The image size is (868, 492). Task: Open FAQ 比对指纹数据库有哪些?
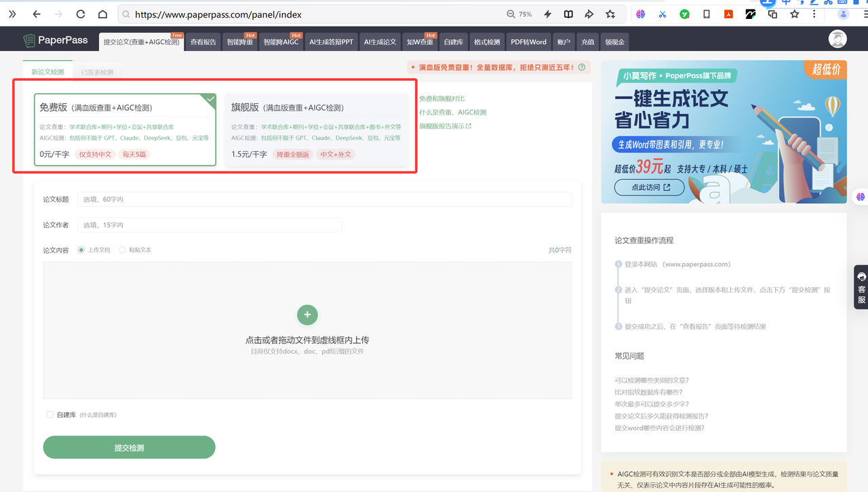click(x=648, y=392)
